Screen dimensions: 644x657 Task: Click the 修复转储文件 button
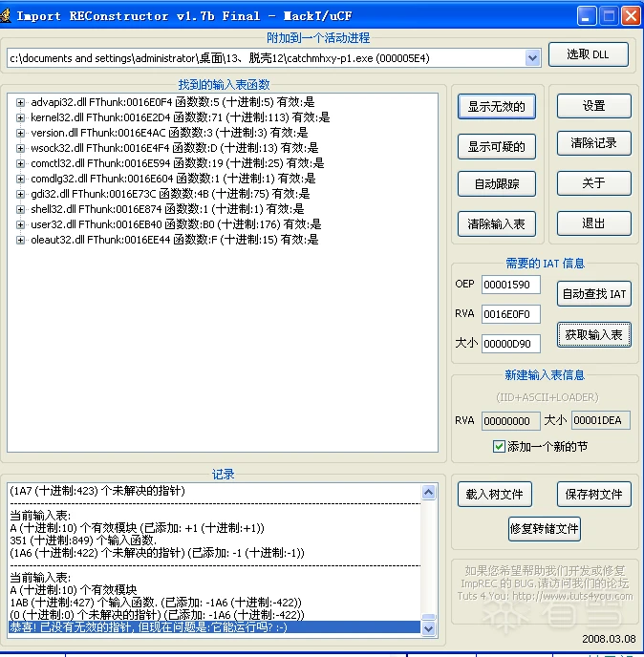545,529
